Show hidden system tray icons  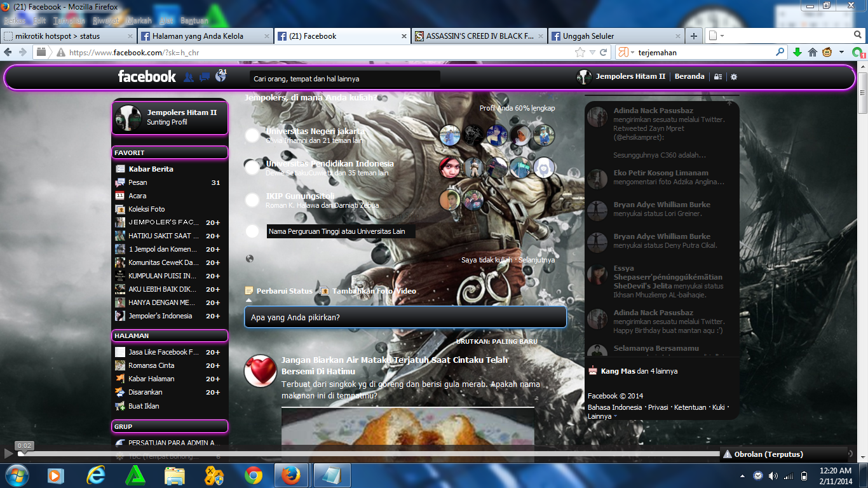[743, 476]
